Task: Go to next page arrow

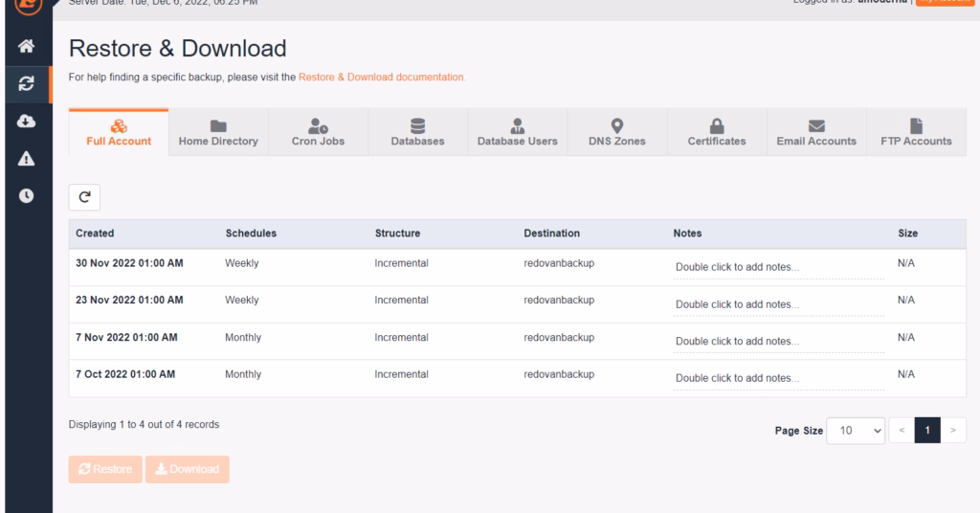Action: point(953,431)
